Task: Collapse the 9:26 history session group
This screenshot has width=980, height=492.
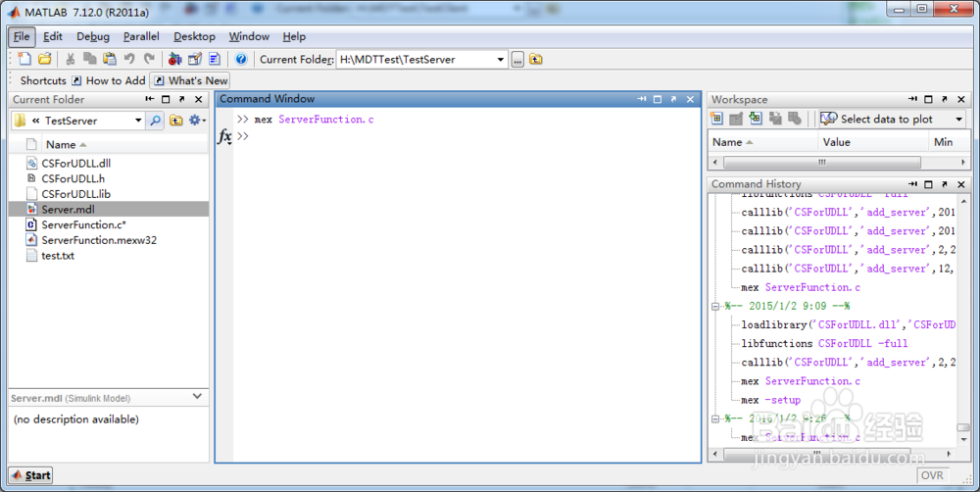Action: (715, 418)
